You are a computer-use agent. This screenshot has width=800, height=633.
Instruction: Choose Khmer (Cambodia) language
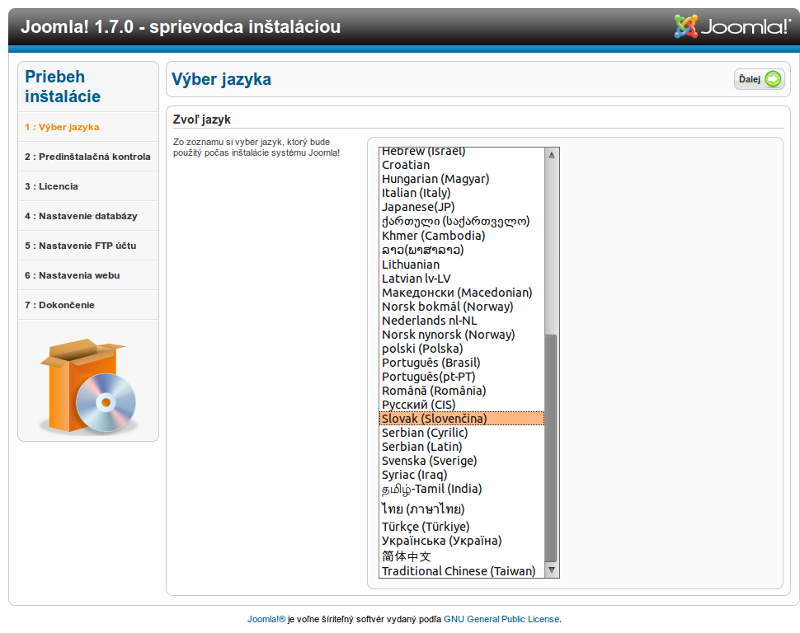coord(462,236)
